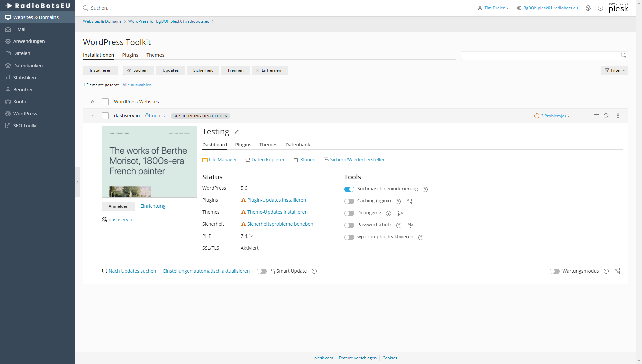Click the WordPress logo icon in sidebar
Screen dimensions: 642x364
pos(8,114)
